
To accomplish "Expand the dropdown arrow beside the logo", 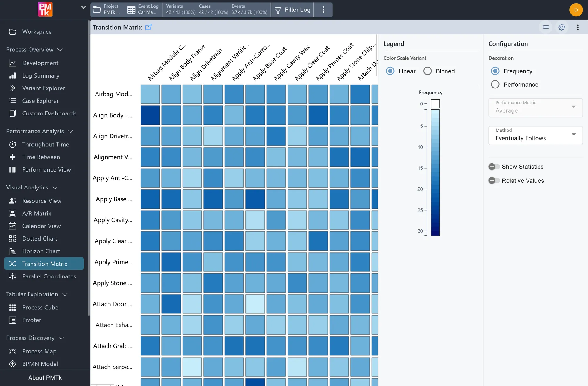I will 83,7.
